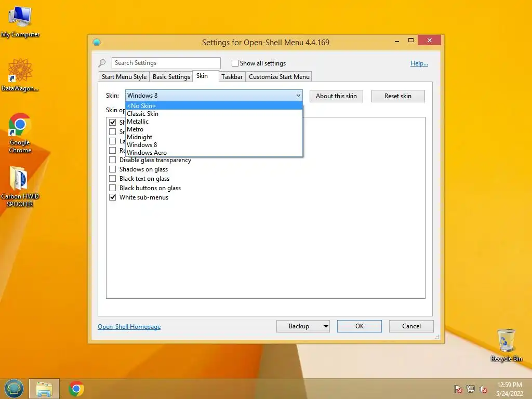This screenshot has width=532, height=399.
Task: Choose Classic Skin in the dropdown list
Action: pos(214,114)
